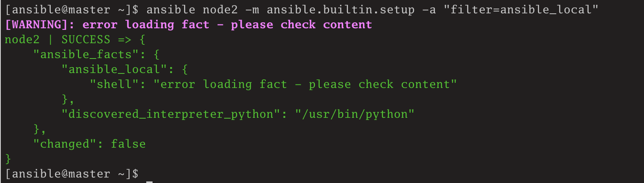Click green "node2" in the output line

pyautogui.click(x=22, y=40)
